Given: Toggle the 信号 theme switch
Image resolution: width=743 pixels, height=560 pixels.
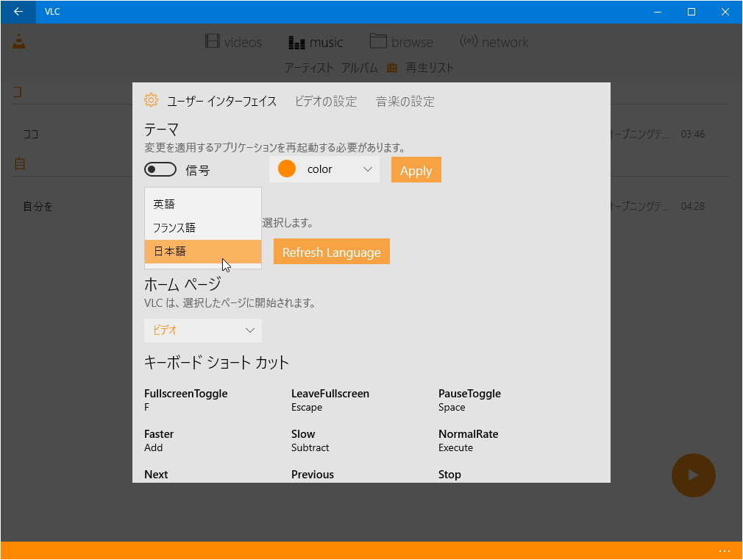Looking at the screenshot, I should [160, 169].
